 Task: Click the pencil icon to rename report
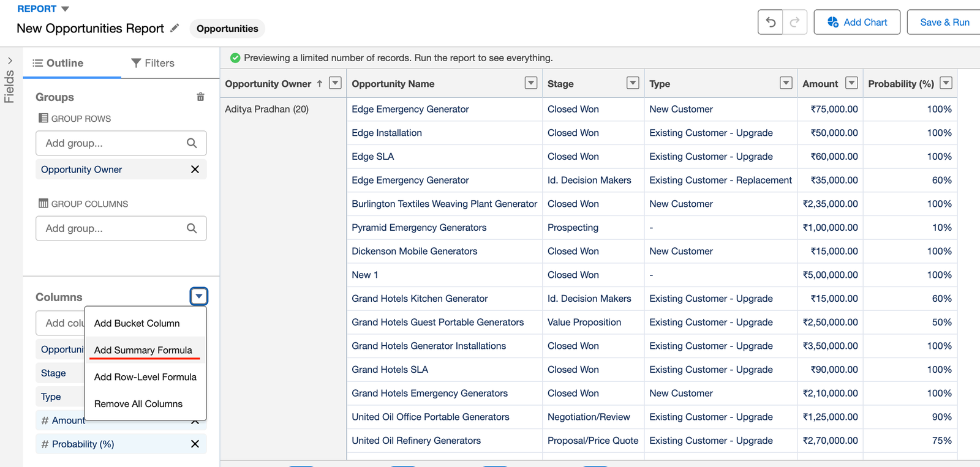tap(175, 28)
